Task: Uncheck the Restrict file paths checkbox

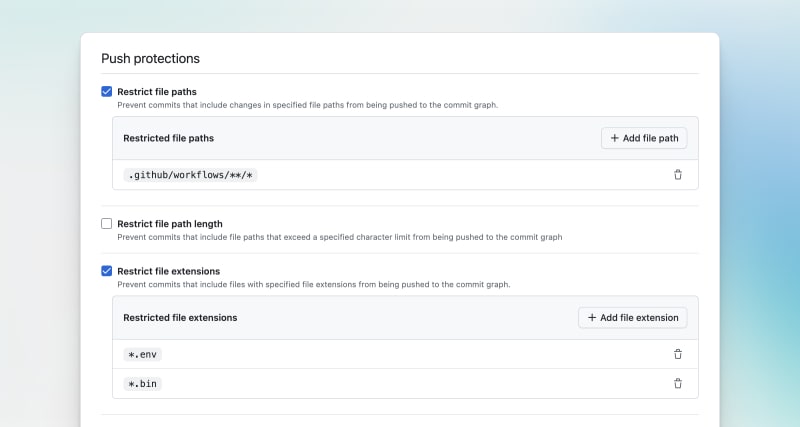Action: pyautogui.click(x=107, y=91)
